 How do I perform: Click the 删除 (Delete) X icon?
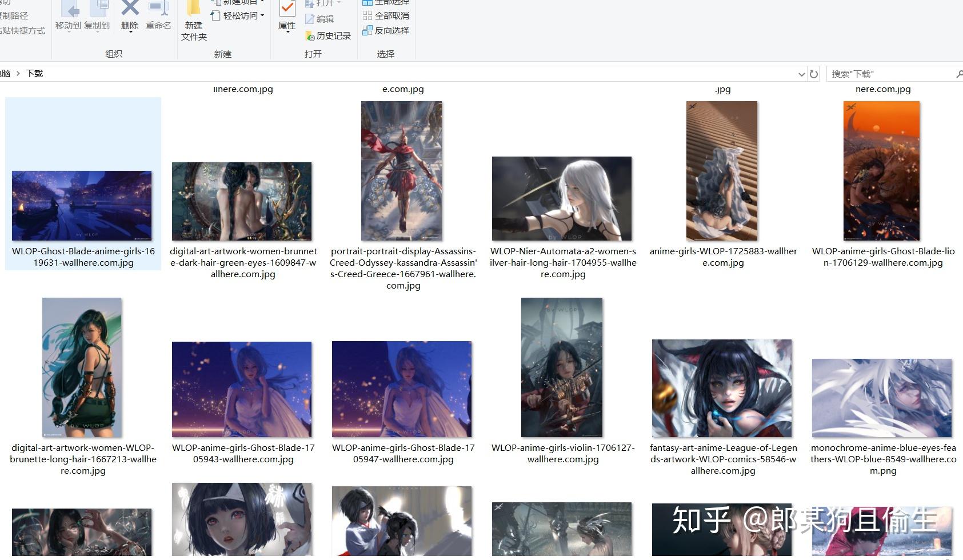(130, 8)
